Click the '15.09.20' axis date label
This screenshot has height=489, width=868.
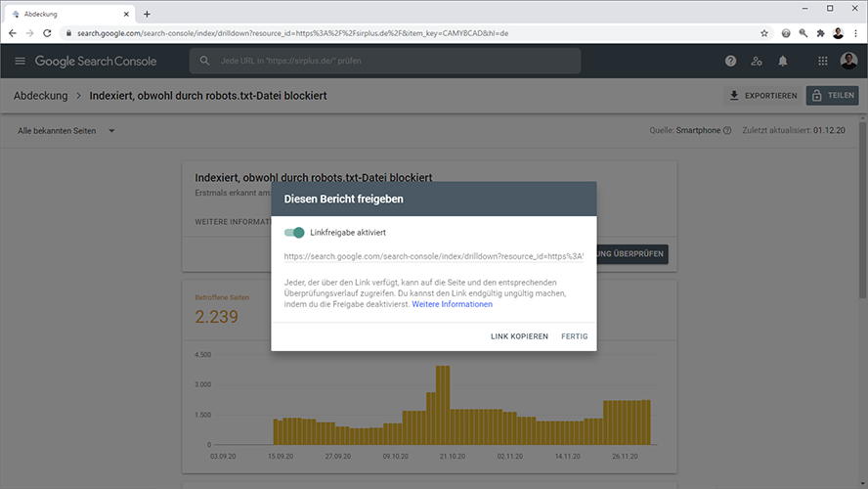(281, 457)
